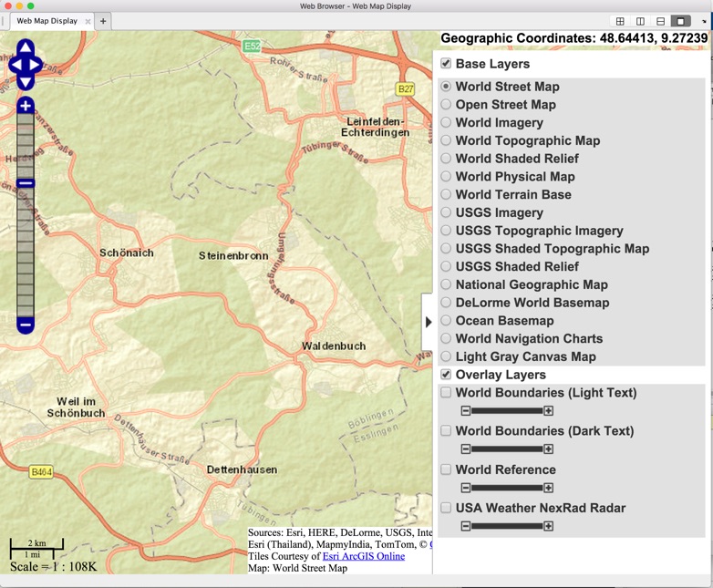Switch to the Web Map Display tab
This screenshot has height=588, width=713.
pos(47,21)
